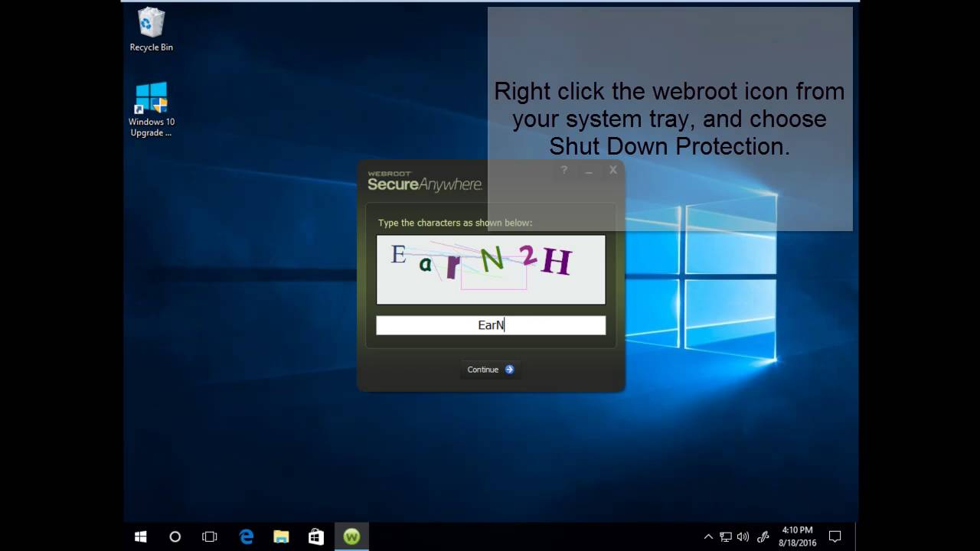Launch Microsoft Edge from the taskbar
The image size is (980, 551).
point(246,537)
